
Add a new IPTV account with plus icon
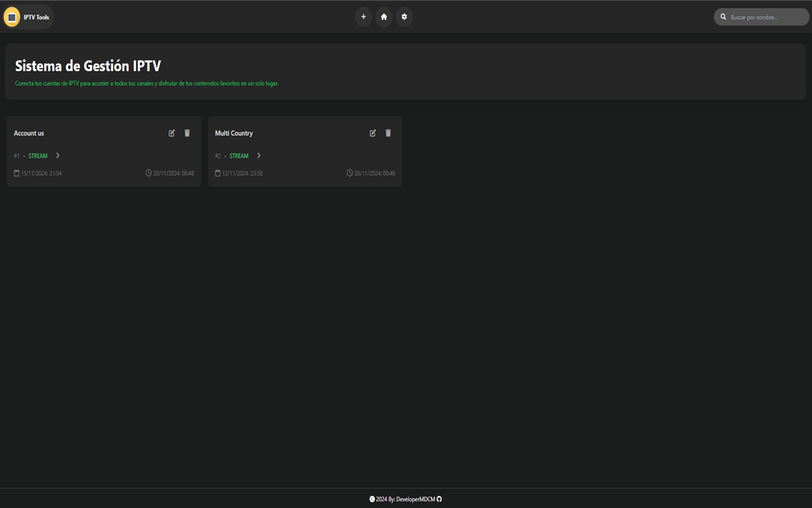pyautogui.click(x=363, y=17)
